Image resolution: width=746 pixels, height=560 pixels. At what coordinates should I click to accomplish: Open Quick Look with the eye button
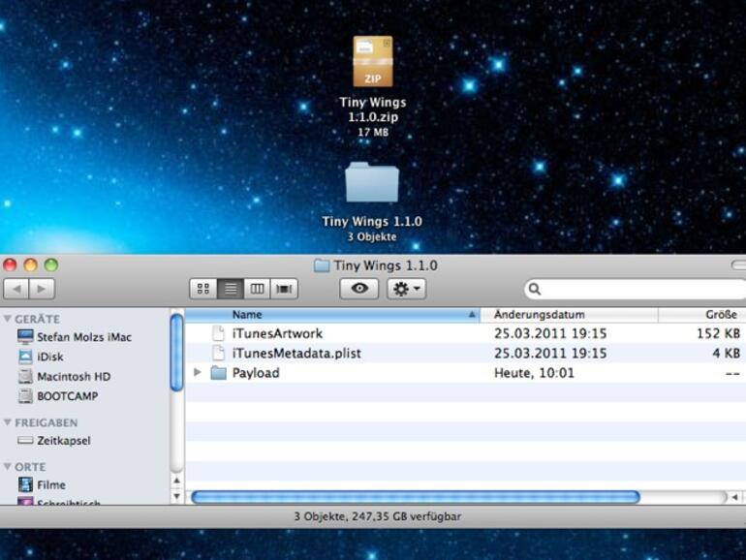click(x=359, y=289)
